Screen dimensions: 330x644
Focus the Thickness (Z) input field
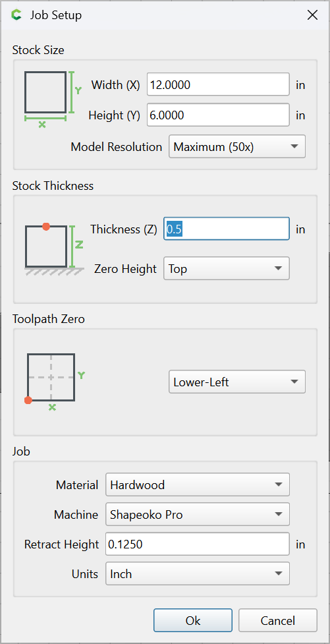coord(227,229)
